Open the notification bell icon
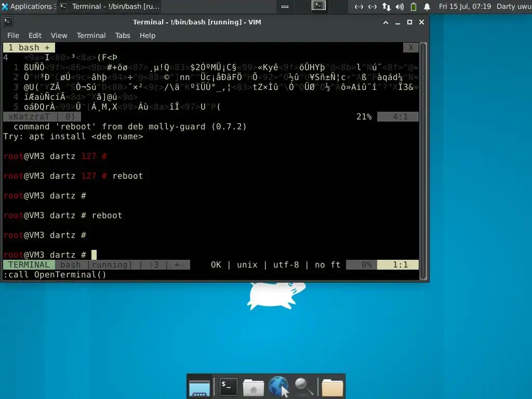Image resolution: width=532 pixels, height=399 pixels. click(x=427, y=7)
